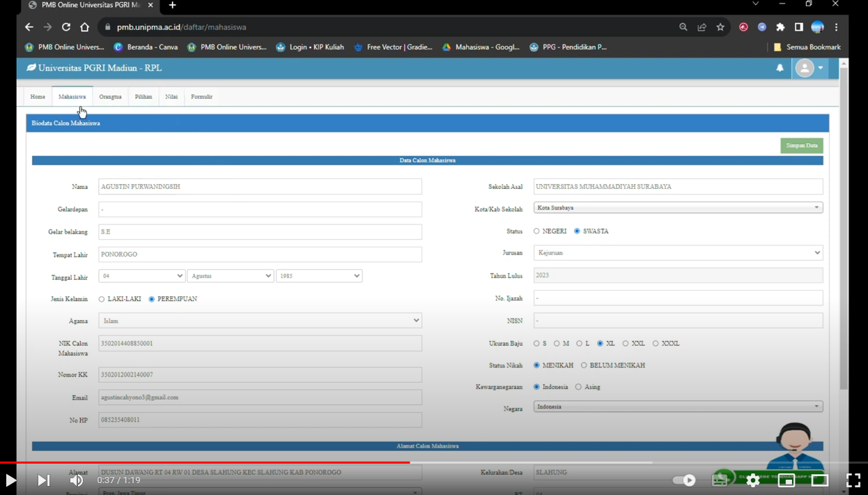868x495 pixels.
Task: Open the Semua Bookmark folder
Action: (807, 47)
